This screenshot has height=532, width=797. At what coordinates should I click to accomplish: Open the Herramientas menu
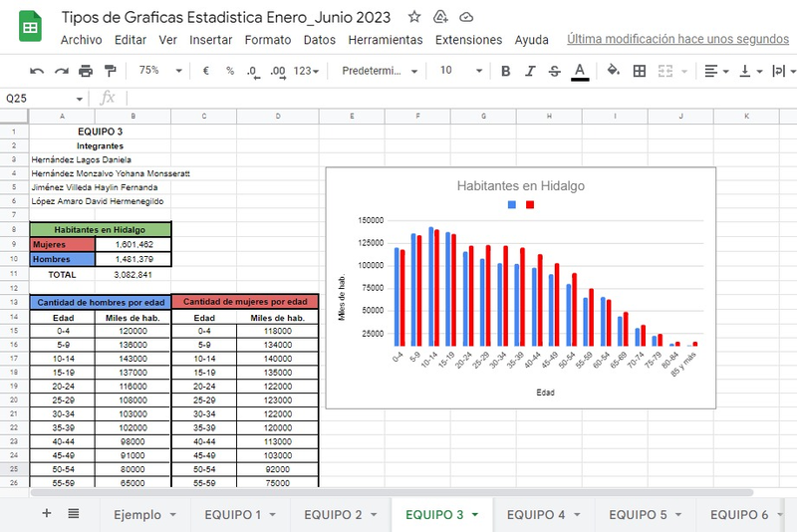point(386,40)
